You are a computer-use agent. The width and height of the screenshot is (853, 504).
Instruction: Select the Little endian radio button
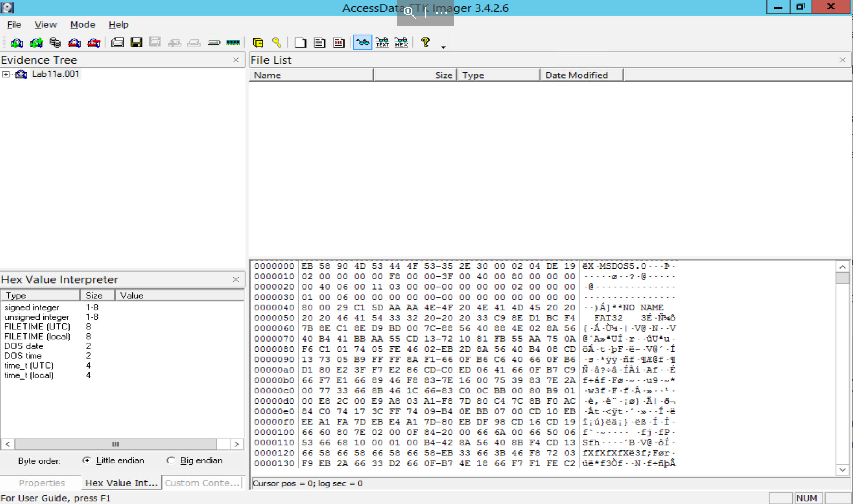pyautogui.click(x=87, y=460)
